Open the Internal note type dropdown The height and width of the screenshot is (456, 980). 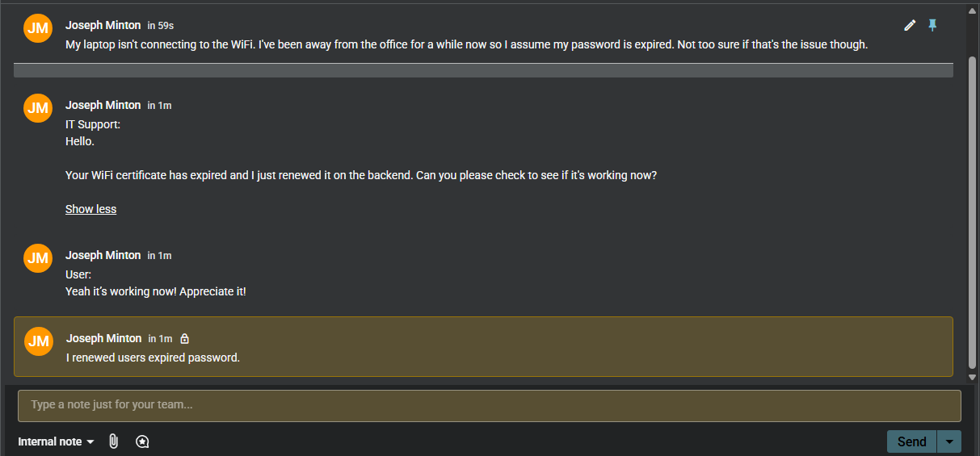pos(57,441)
